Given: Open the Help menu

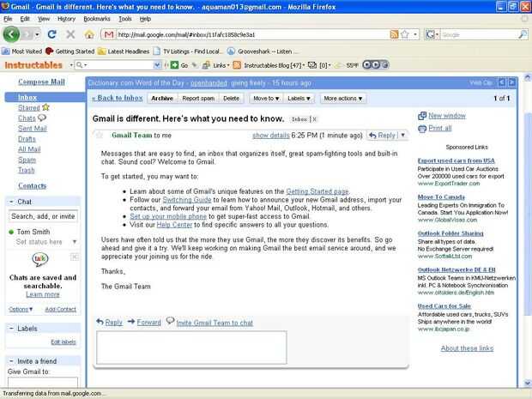Looking at the screenshot, I should [x=145, y=19].
